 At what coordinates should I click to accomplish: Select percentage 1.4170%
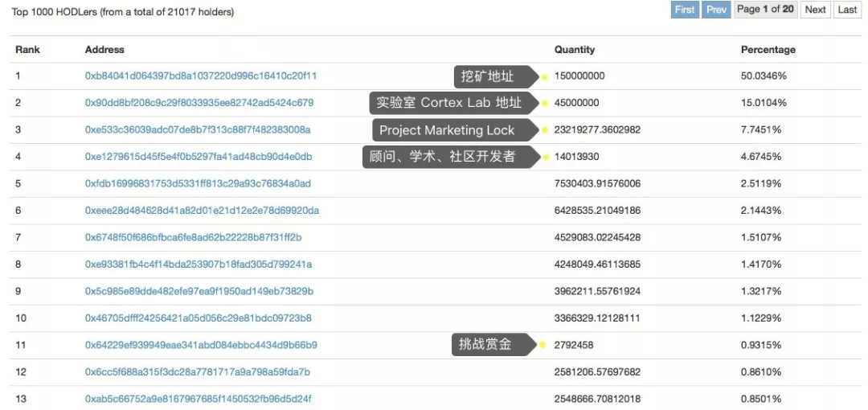[761, 264]
